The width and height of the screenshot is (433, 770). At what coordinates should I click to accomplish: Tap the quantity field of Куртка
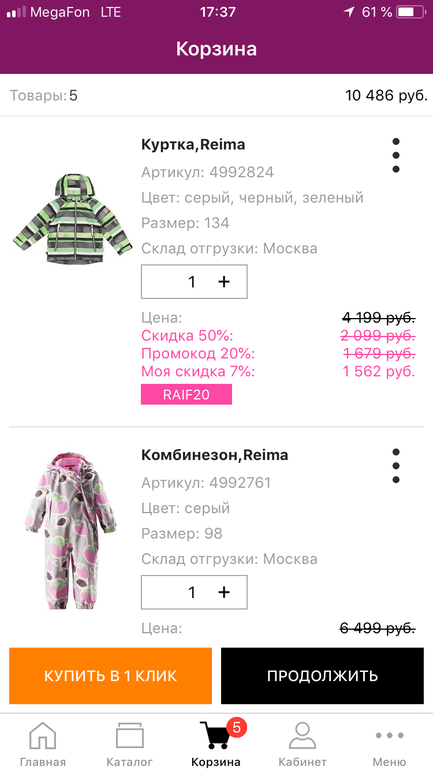tap(194, 281)
